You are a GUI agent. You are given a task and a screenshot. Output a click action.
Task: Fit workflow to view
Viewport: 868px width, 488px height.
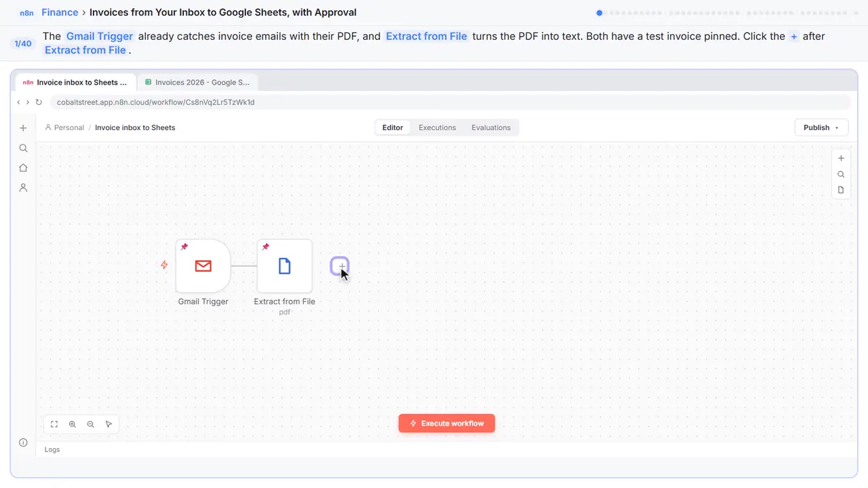54,424
